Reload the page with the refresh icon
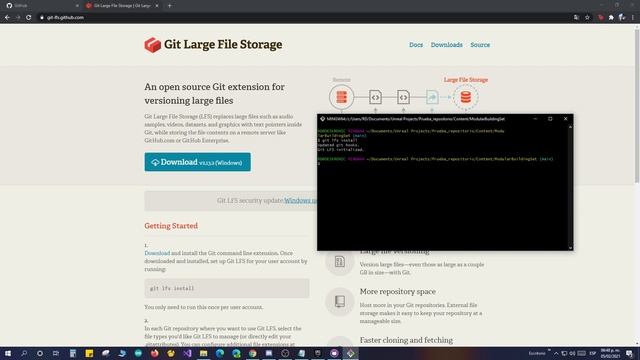640x360 pixels. (x=29, y=18)
